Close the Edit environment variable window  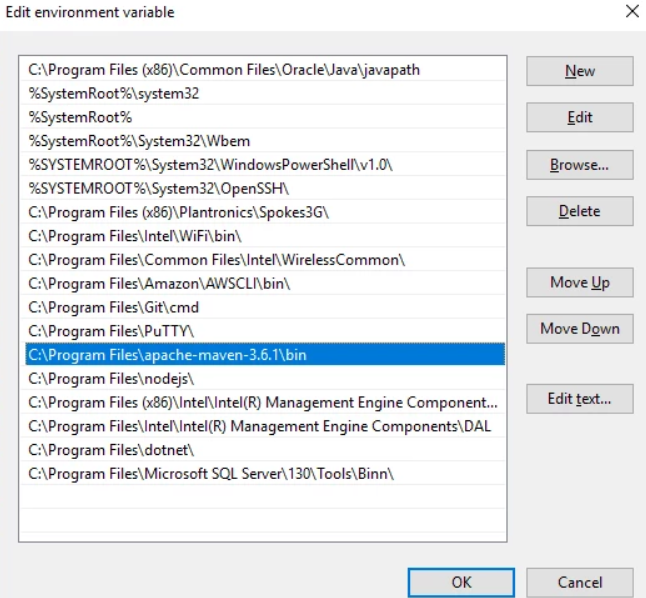click(632, 12)
